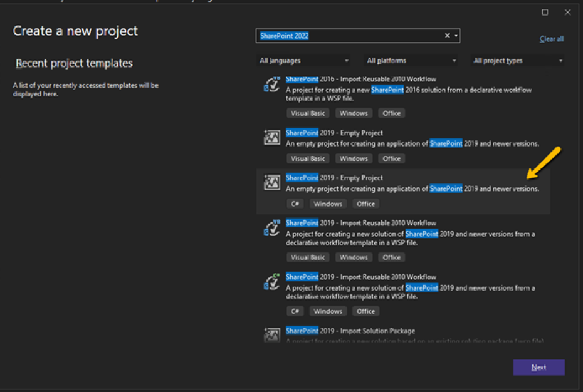Expand the All platforms filter dropdown
The width and height of the screenshot is (583, 392).
click(411, 61)
